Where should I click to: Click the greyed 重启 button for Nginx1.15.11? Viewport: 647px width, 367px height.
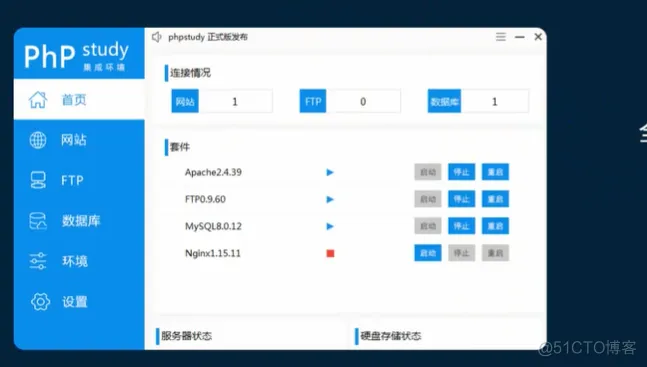point(495,253)
